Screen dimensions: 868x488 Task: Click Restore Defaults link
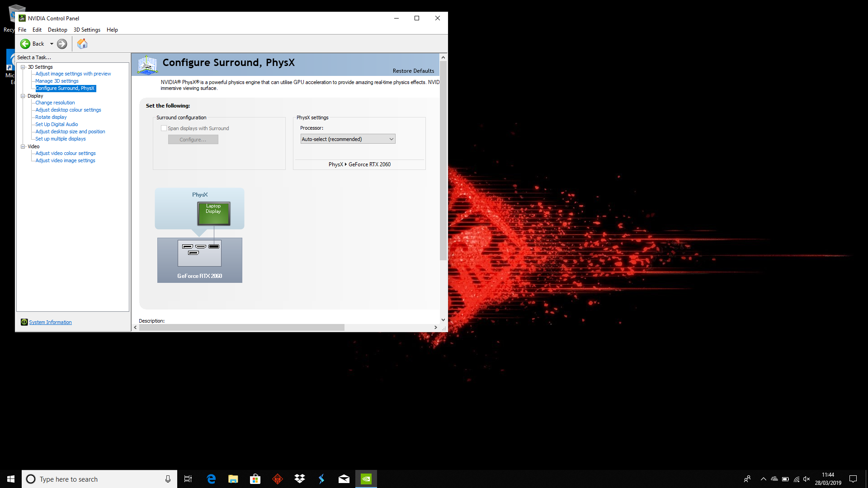413,71
